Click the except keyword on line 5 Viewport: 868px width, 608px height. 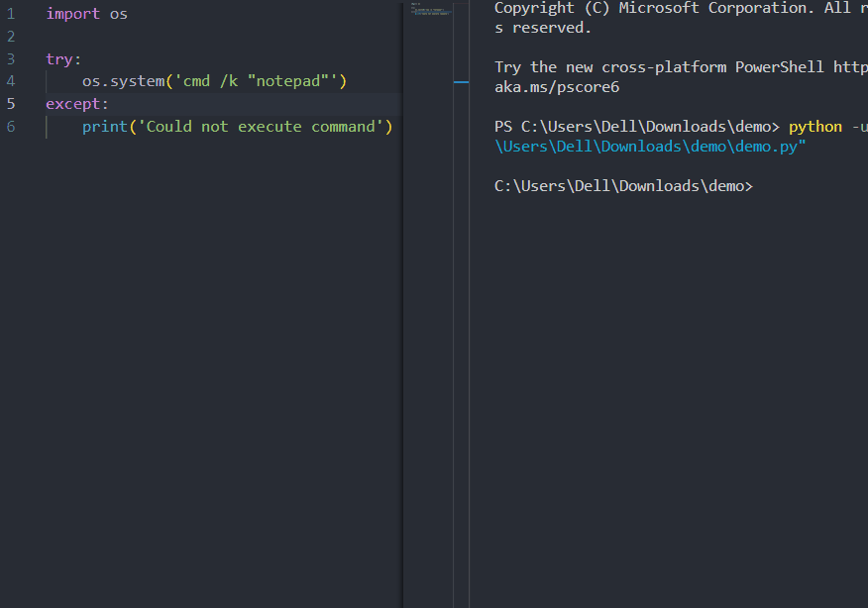[x=69, y=103]
